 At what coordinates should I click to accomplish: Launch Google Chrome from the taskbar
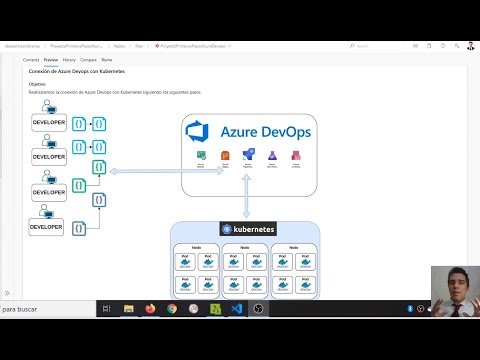172,309
